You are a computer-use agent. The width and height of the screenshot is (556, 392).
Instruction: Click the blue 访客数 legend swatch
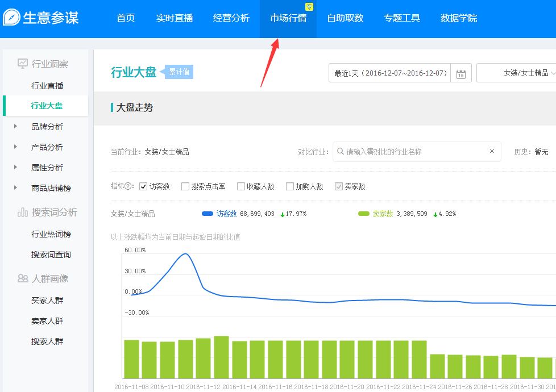click(208, 214)
